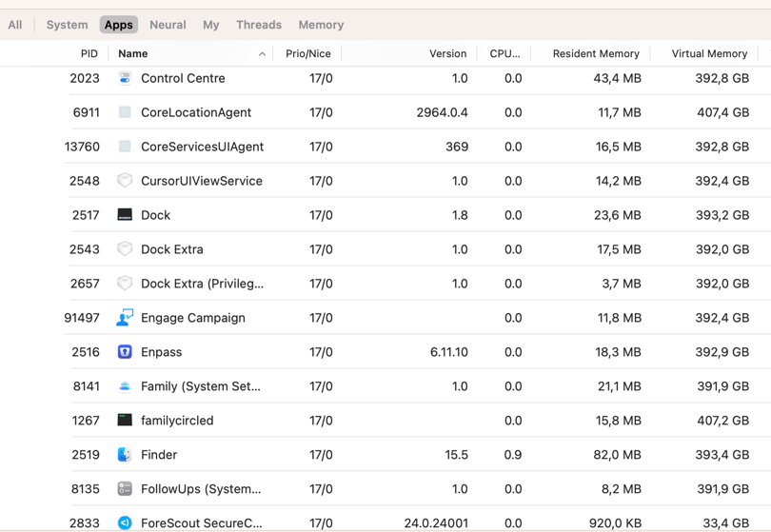The height and width of the screenshot is (532, 771).
Task: Click virtual memory 33,4 GB
Action: (x=726, y=522)
